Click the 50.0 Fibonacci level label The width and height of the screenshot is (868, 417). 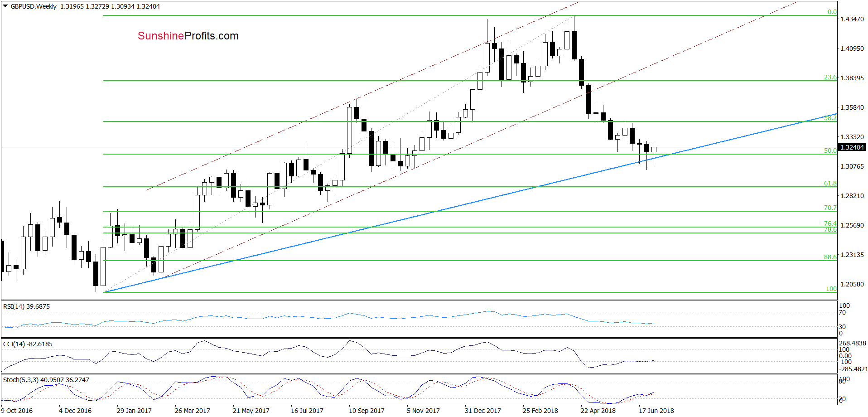(x=830, y=151)
